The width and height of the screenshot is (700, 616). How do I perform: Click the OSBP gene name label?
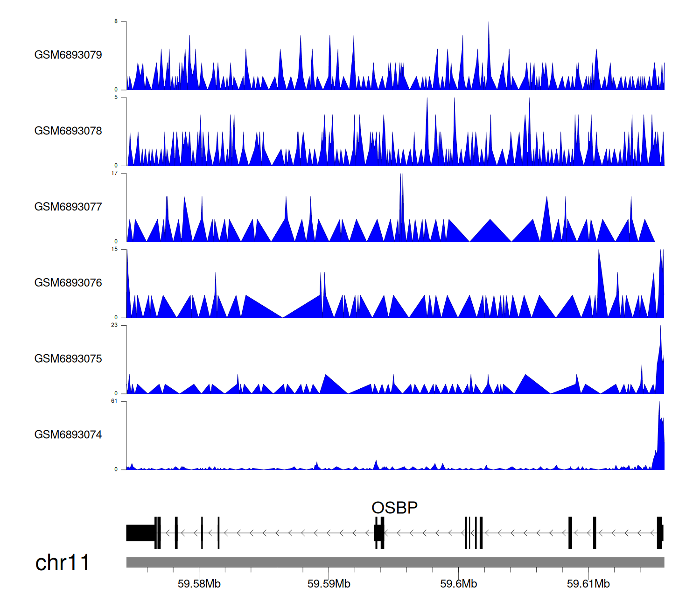coord(394,508)
